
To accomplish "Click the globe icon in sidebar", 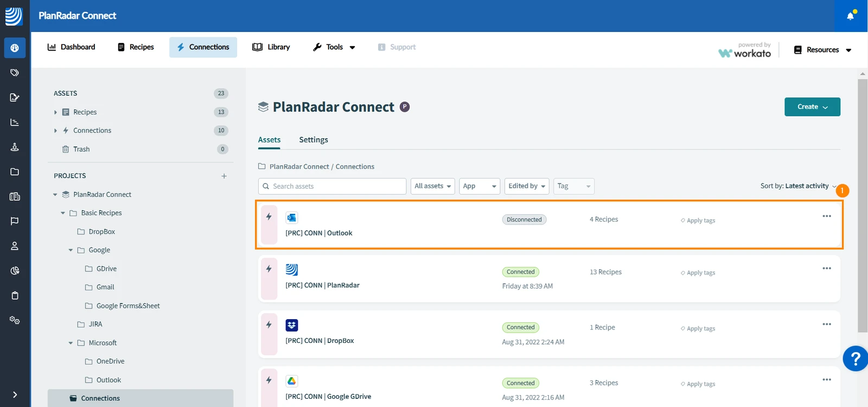I will [x=15, y=48].
